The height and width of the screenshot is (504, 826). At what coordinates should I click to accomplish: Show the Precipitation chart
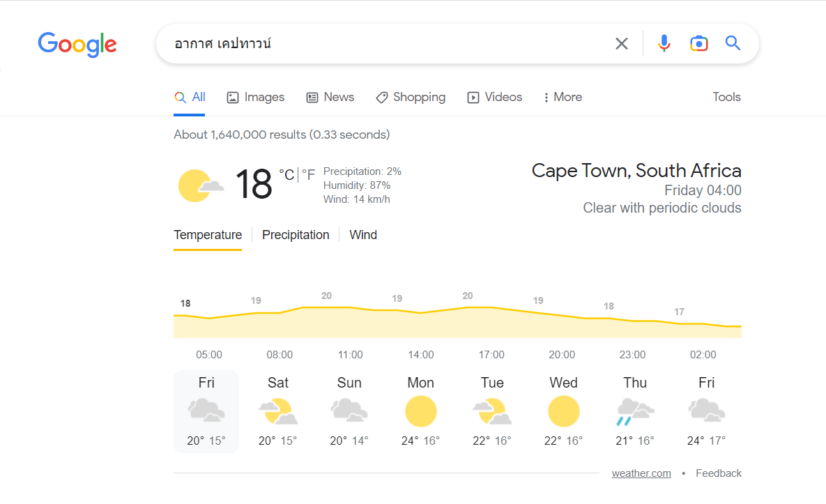click(296, 235)
